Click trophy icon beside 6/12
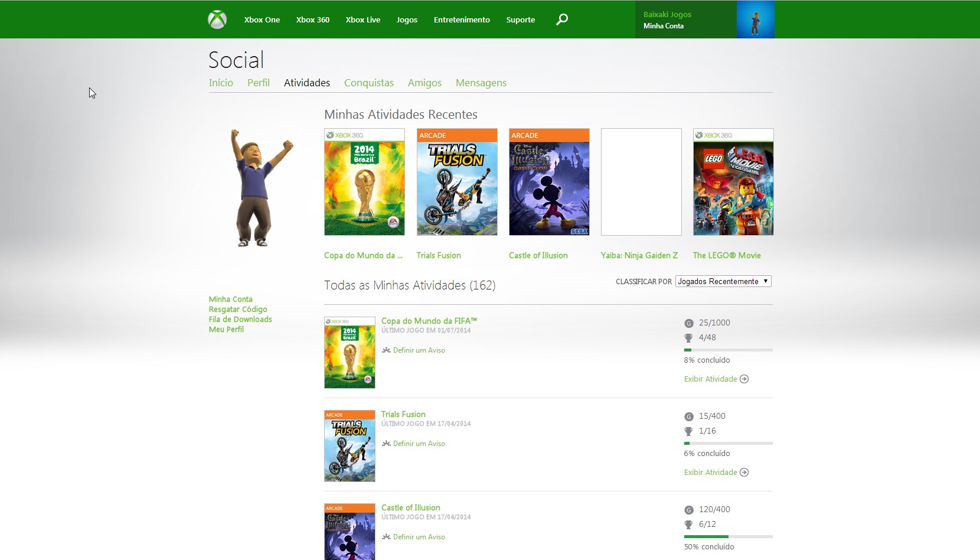 (x=688, y=525)
